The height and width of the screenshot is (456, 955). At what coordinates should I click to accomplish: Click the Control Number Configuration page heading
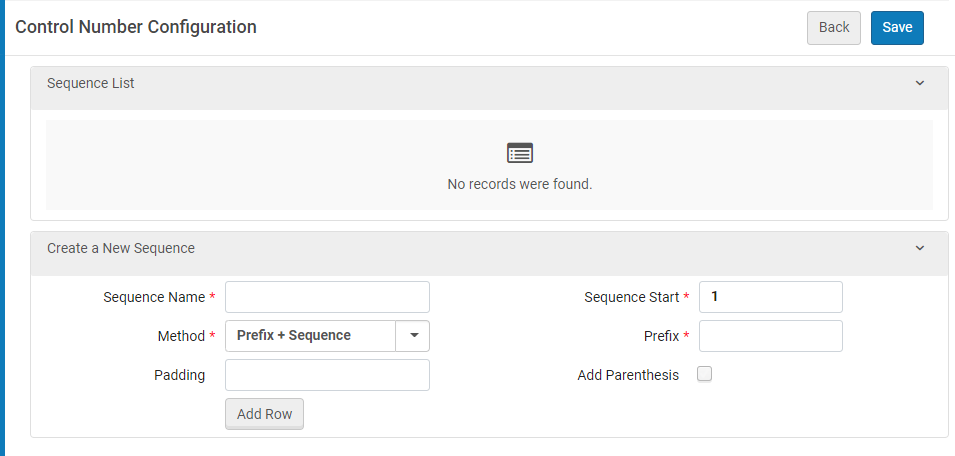tap(136, 27)
